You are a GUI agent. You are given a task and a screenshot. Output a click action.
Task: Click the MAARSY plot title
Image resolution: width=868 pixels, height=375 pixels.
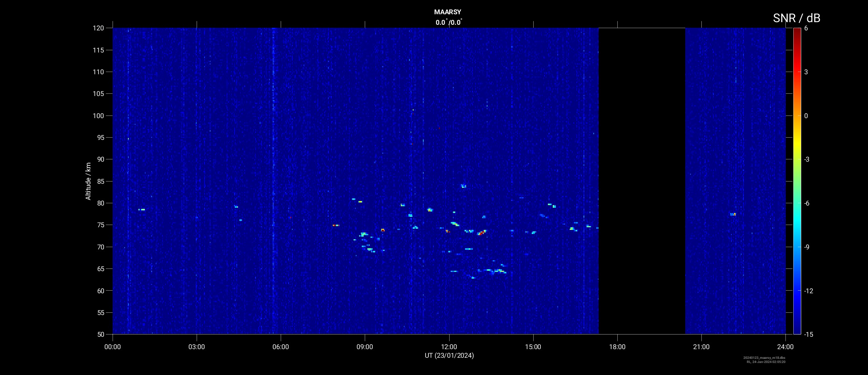[x=447, y=12]
